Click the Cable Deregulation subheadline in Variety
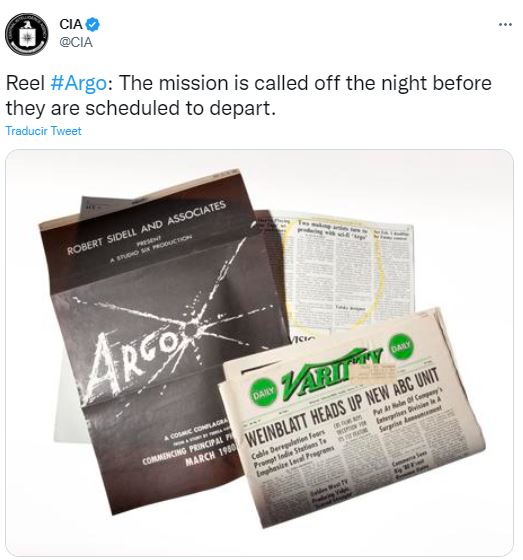 coord(291,453)
